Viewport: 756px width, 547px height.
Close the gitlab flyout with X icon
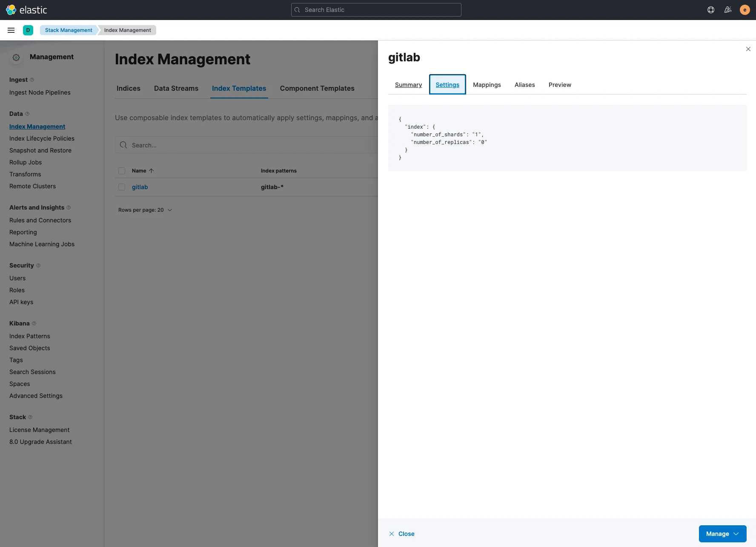[748, 49]
